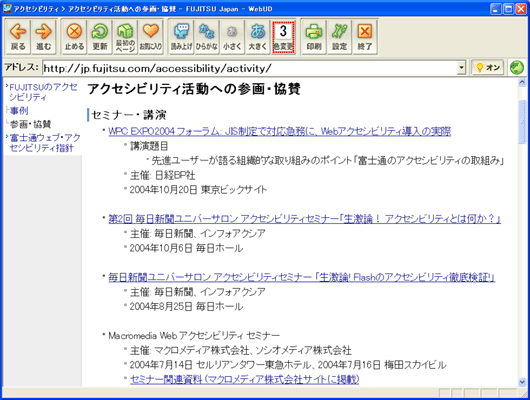
Task: Click Macromedia Web アクセシビリティ セミナー text
Action: (x=194, y=335)
